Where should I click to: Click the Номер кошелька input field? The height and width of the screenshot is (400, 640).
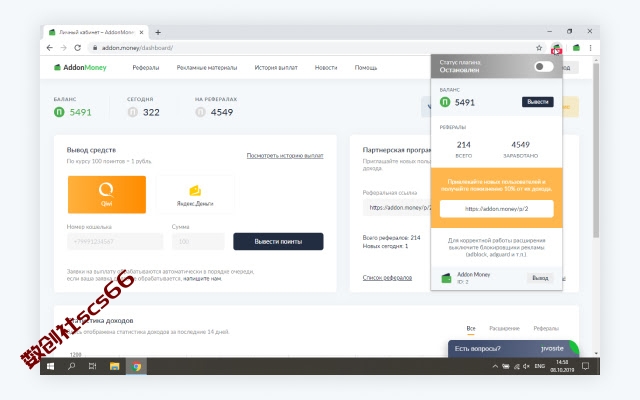pos(115,242)
